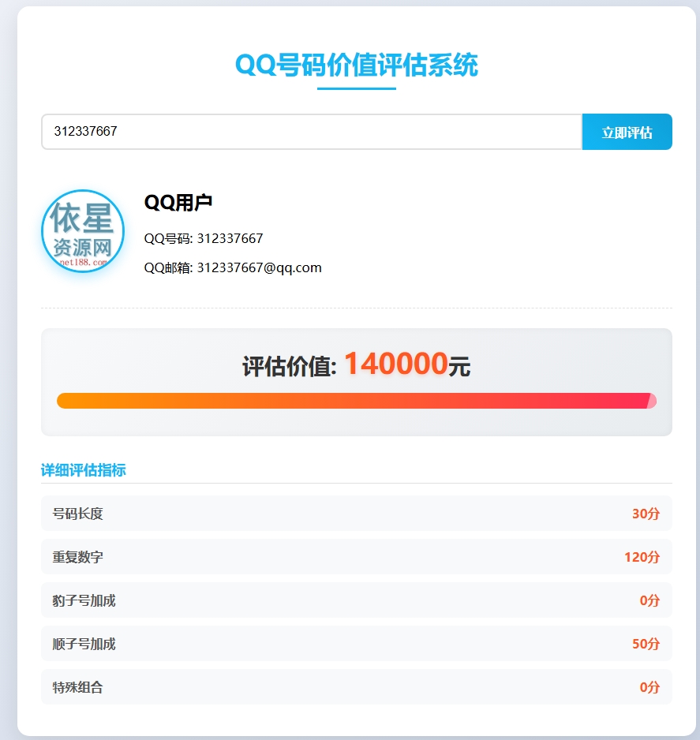The image size is (700, 740).
Task: Click the 重复数字 row label
Action: click(78, 557)
